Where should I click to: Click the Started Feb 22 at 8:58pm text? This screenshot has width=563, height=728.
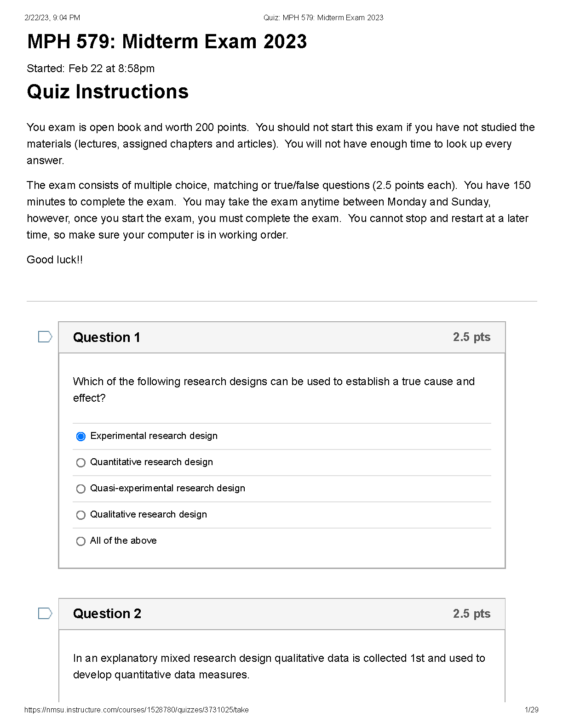coord(91,68)
